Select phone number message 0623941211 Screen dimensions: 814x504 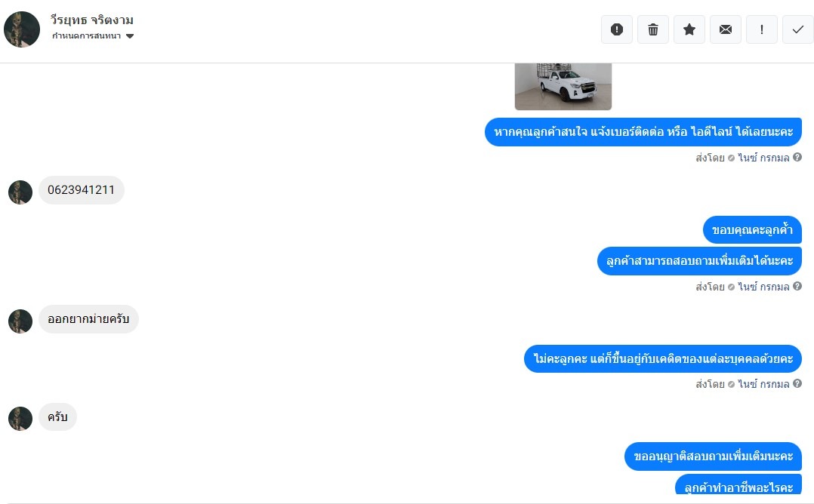tap(82, 190)
